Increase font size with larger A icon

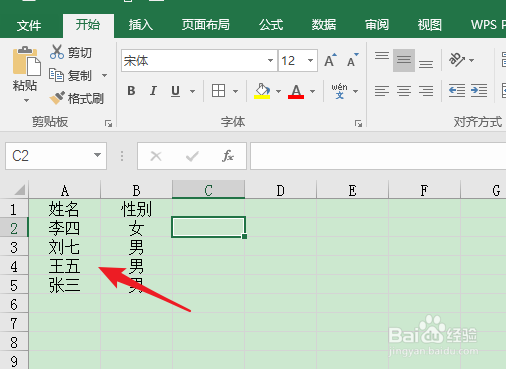[x=330, y=60]
